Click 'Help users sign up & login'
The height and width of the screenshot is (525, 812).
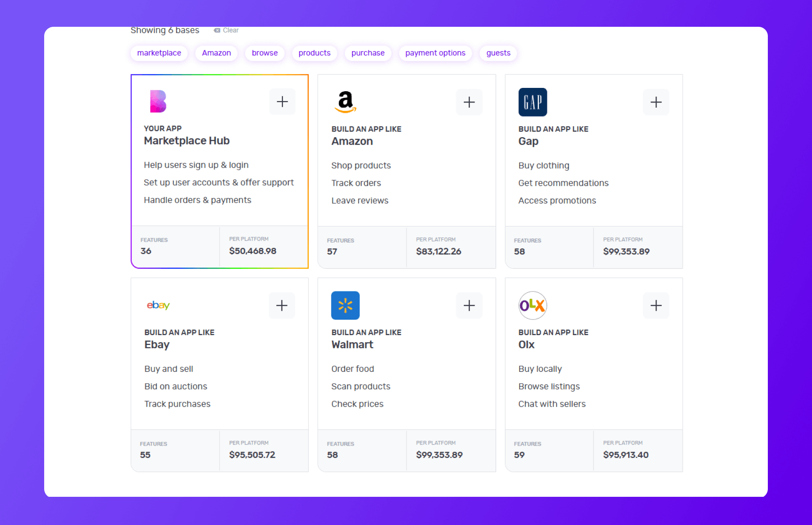pyautogui.click(x=196, y=165)
